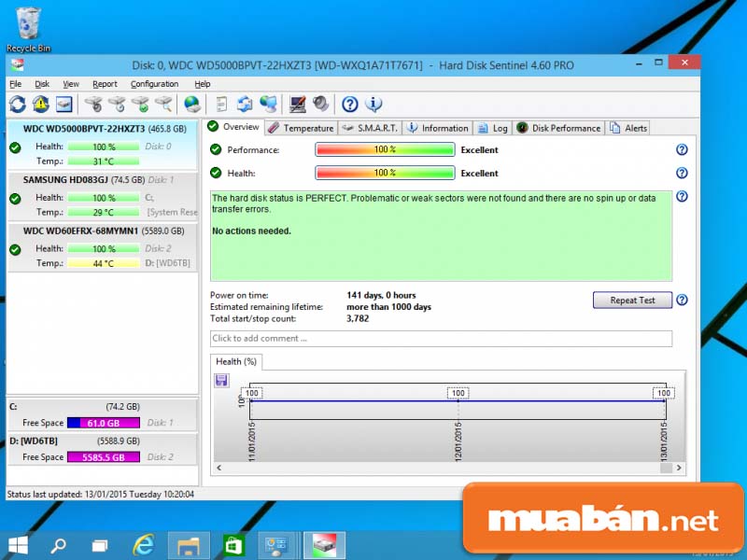
Task: Click the 'Status last updated' status bar text
Action: (101, 495)
